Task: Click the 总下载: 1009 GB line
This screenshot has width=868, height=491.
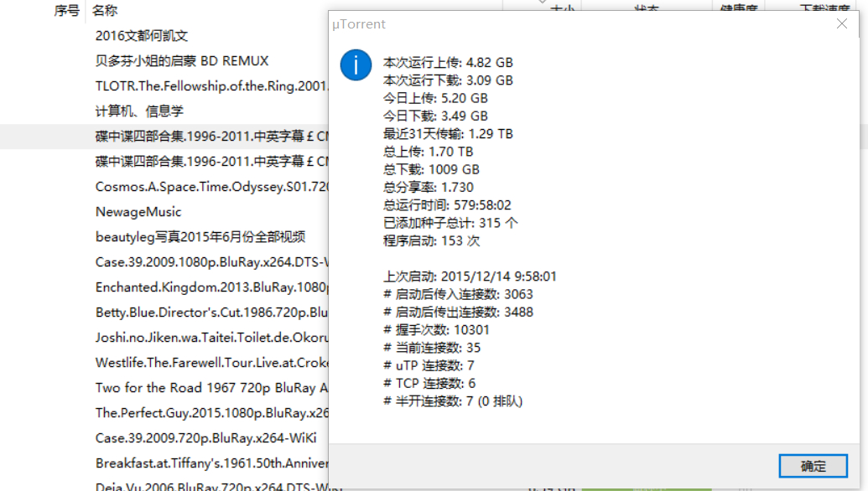Action: pyautogui.click(x=431, y=170)
